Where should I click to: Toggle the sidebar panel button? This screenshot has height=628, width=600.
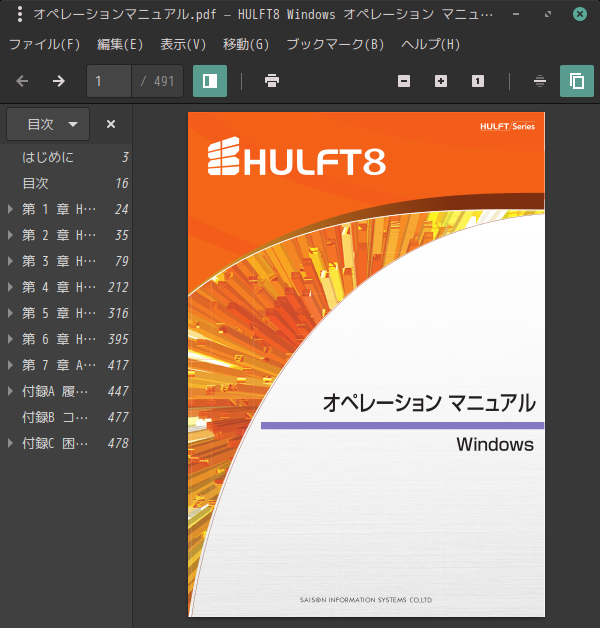click(x=210, y=81)
